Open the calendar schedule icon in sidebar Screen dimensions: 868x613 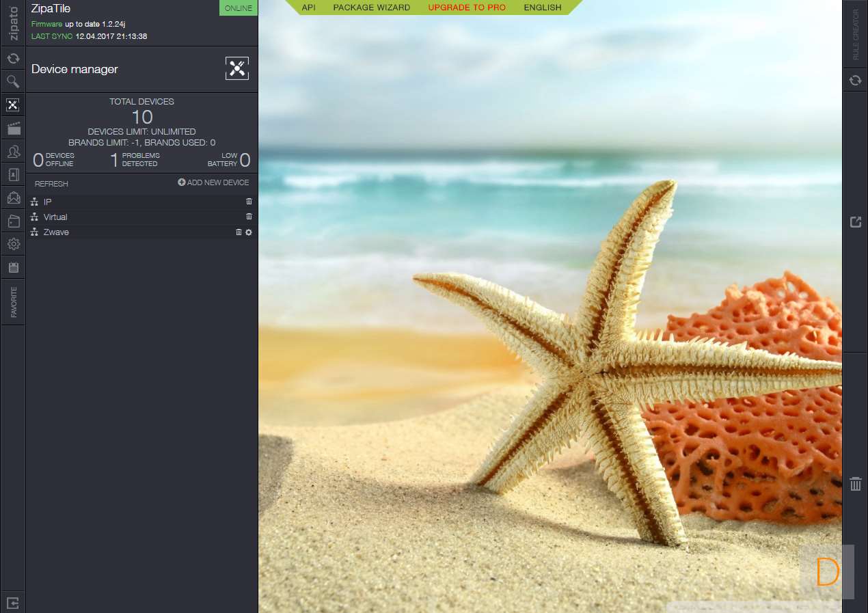point(13,267)
